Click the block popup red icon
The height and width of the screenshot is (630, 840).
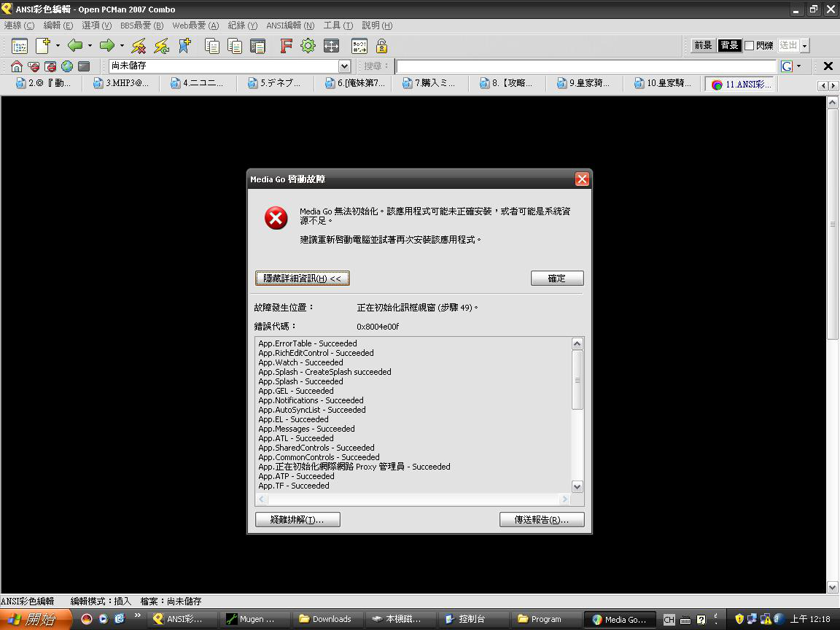click(34, 66)
